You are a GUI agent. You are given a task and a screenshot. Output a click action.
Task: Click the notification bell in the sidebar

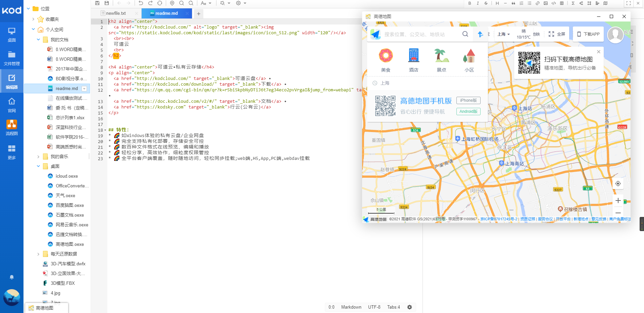click(12, 277)
